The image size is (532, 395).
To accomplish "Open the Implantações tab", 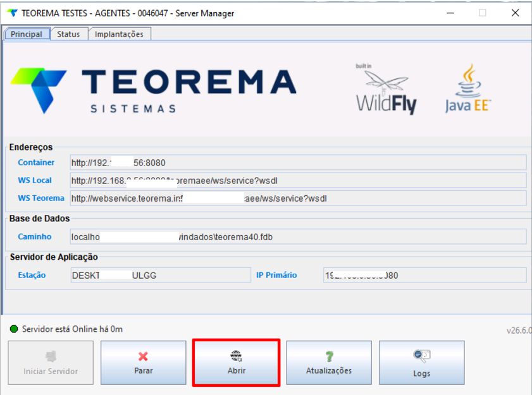I will 119,34.
